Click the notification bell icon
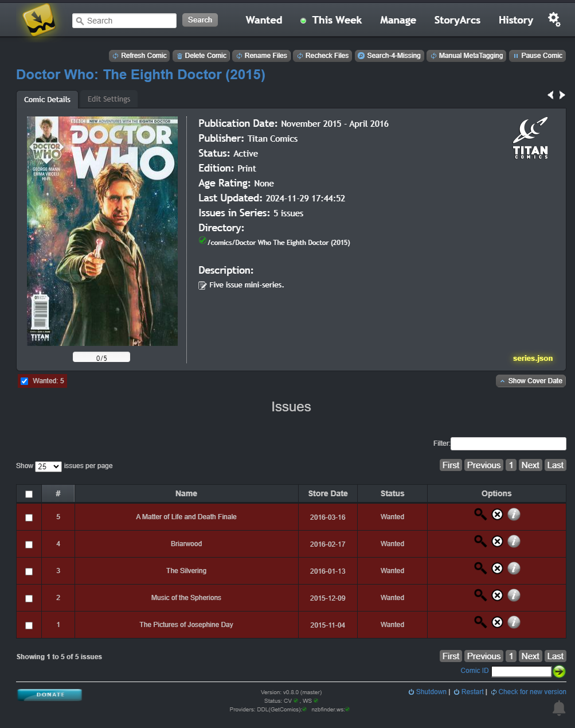 (x=558, y=708)
